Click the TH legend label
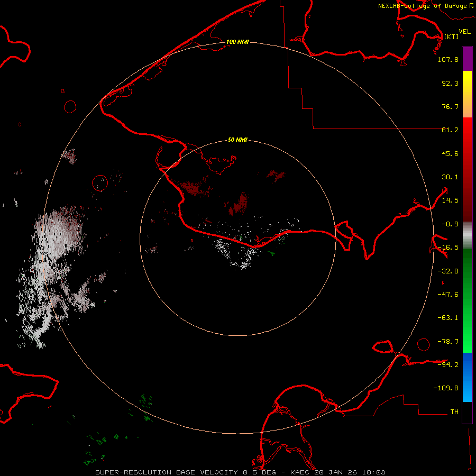 454,412
